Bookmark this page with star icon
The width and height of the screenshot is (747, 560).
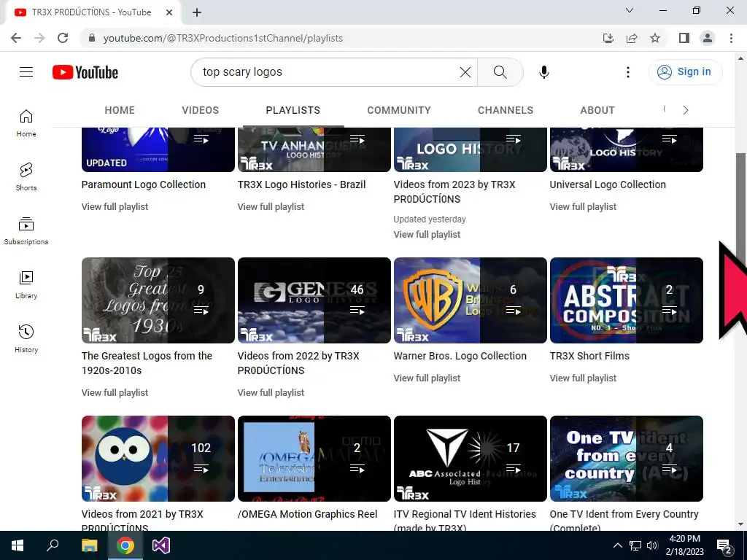pyautogui.click(x=655, y=38)
